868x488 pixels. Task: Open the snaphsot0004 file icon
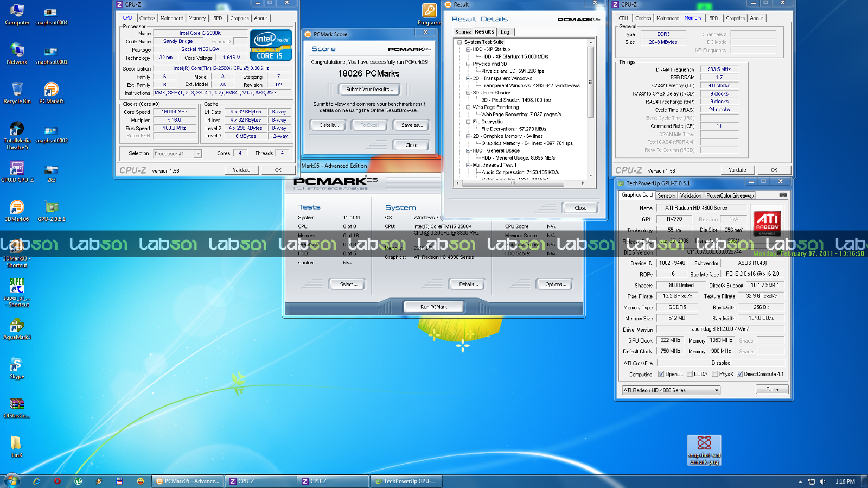pyautogui.click(x=51, y=15)
